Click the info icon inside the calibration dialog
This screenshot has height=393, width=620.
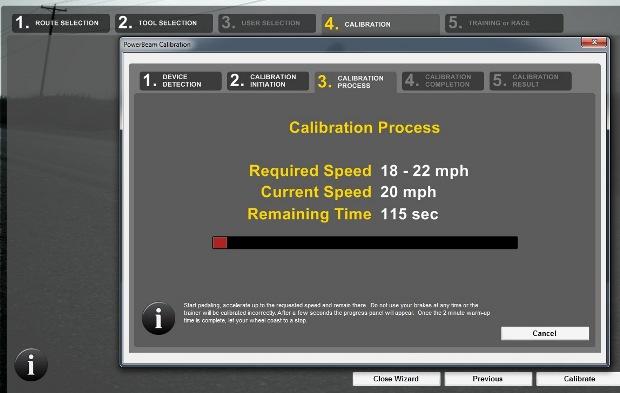(159, 318)
